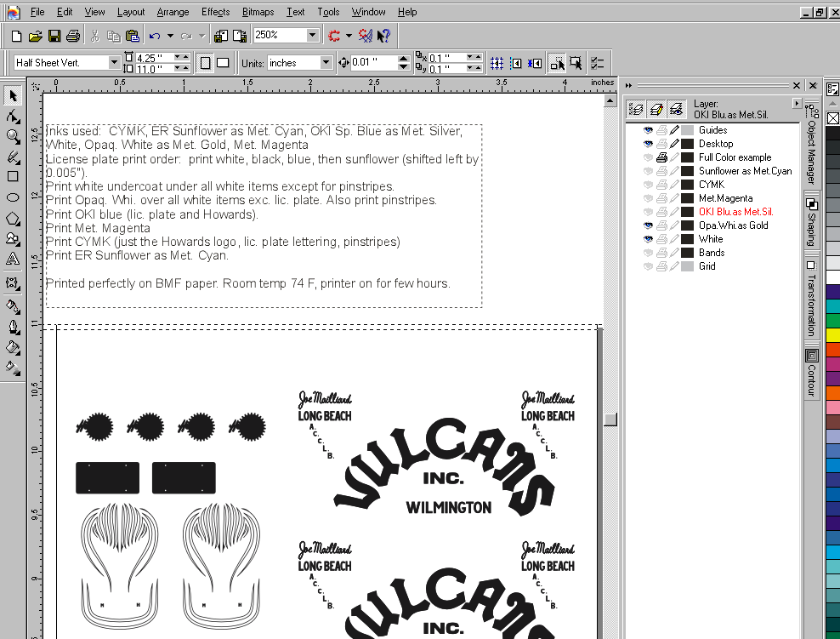This screenshot has height=639, width=840.
Task: Open the paper type Half Sheet Vert. dropdown
Action: (114, 63)
